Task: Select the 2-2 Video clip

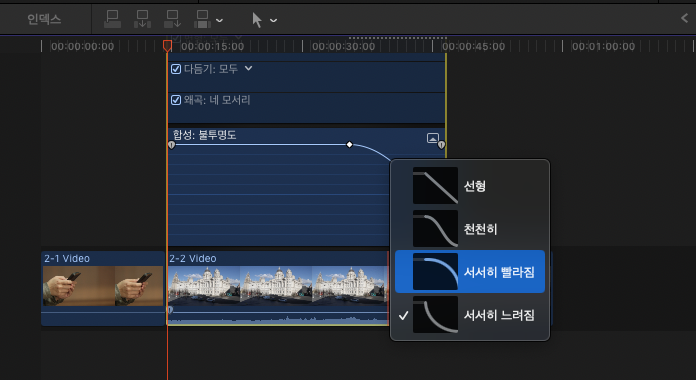Action: 278,288
